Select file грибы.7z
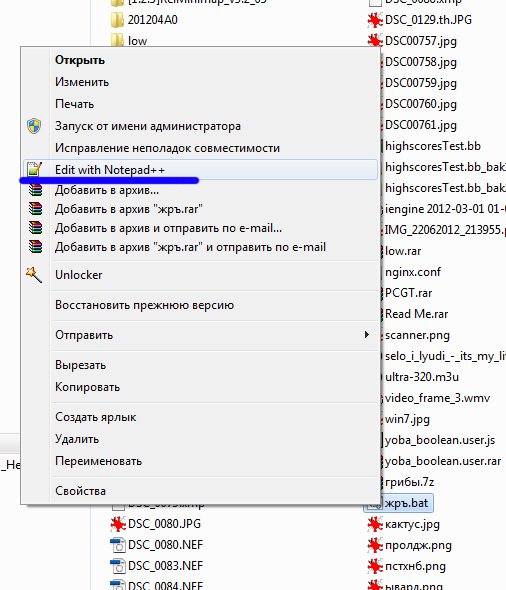The width and height of the screenshot is (506, 590). [409, 482]
